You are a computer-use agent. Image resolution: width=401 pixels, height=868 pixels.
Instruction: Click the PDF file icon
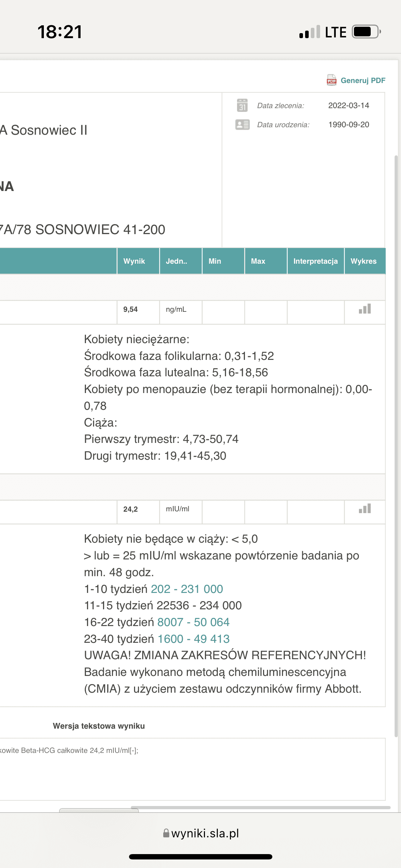[331, 80]
